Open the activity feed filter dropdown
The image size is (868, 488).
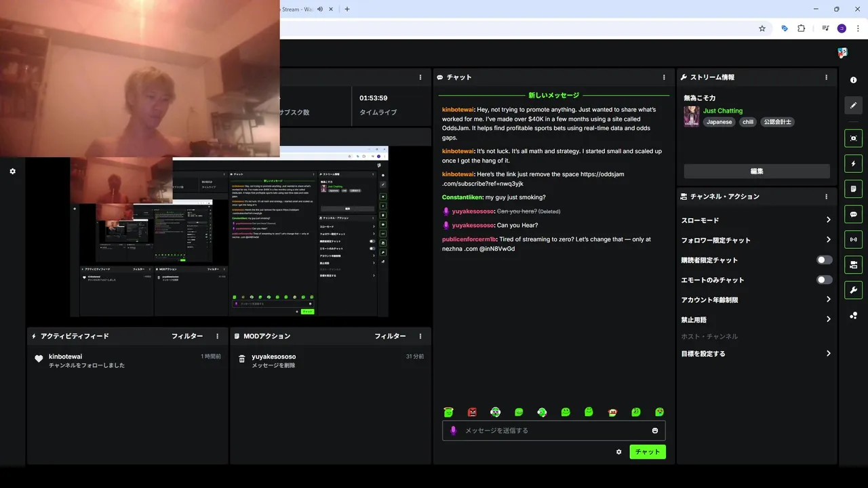[187, 336]
